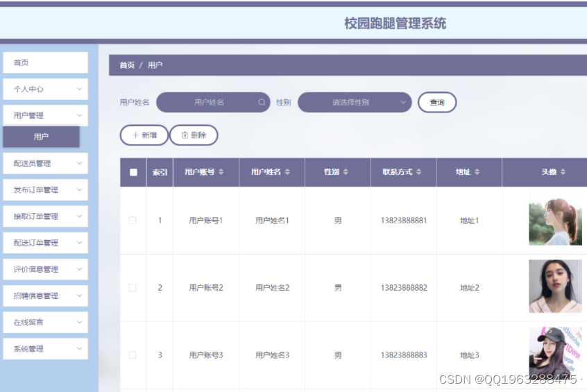Click the 删除 button

(x=194, y=135)
